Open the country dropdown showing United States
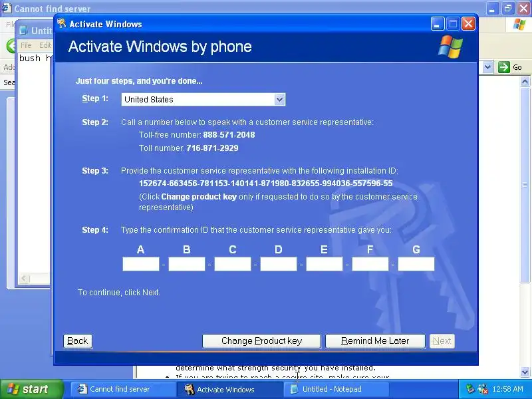The height and width of the screenshot is (399, 532). tap(203, 99)
